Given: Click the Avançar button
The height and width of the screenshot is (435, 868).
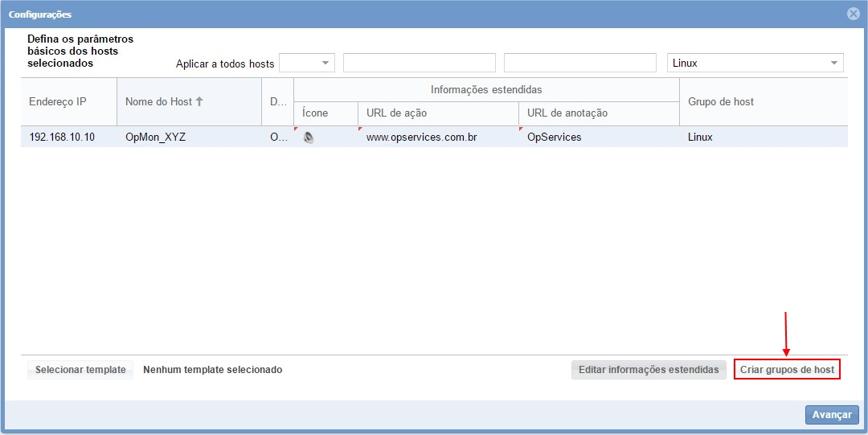Looking at the screenshot, I should tap(832, 415).
